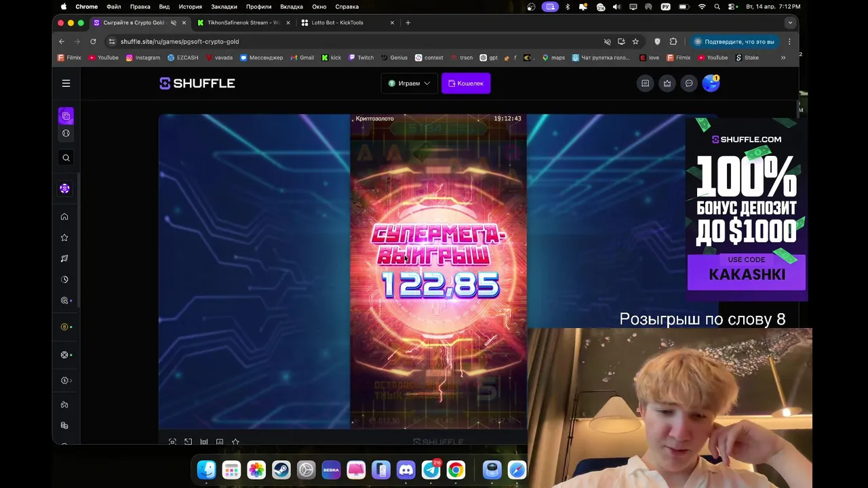Open the Stake bookmark
The height and width of the screenshot is (488, 868).
coord(747,58)
